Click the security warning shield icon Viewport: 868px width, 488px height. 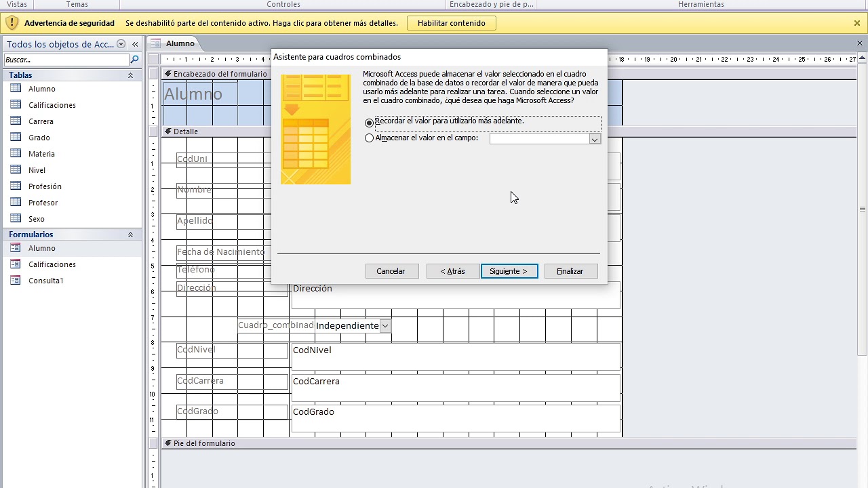[12, 23]
